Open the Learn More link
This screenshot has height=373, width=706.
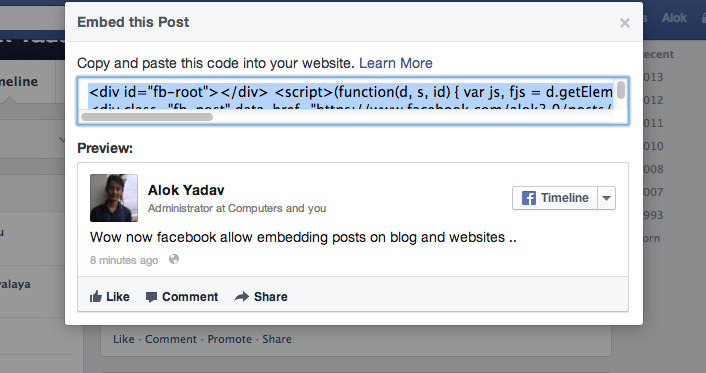[396, 63]
